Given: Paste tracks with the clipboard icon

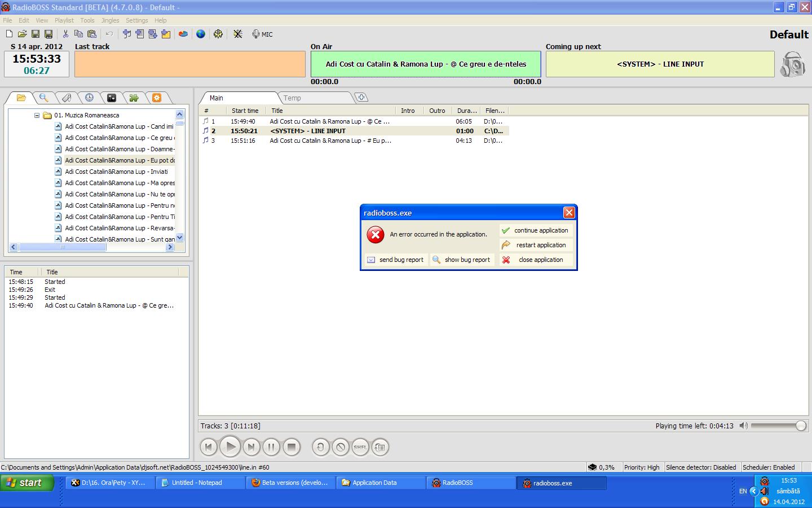Looking at the screenshot, I should (x=91, y=34).
